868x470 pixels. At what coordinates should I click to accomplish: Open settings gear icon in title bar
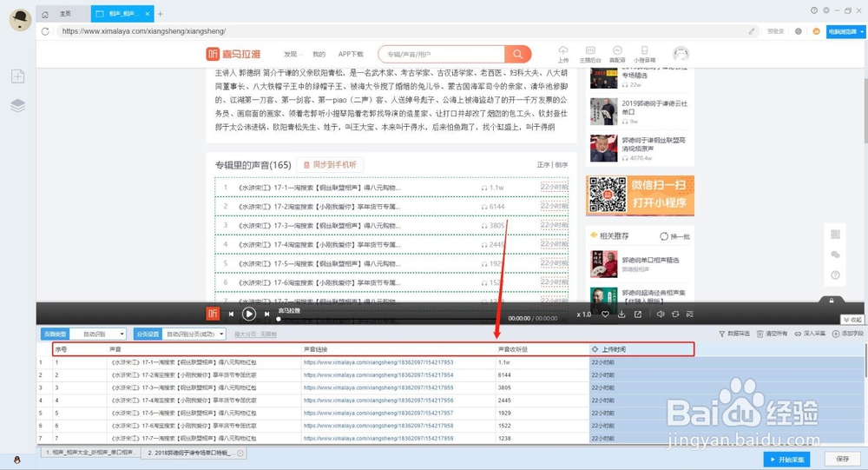pos(826,10)
